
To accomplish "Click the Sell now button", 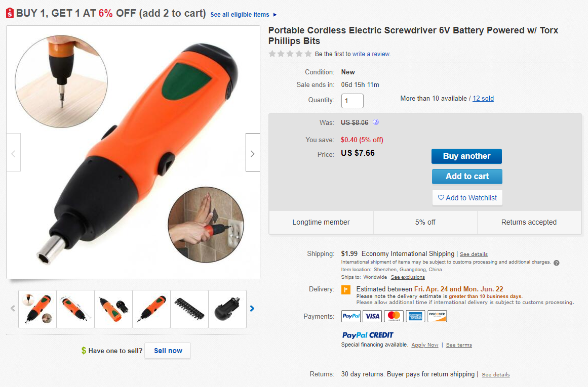I will click(168, 351).
